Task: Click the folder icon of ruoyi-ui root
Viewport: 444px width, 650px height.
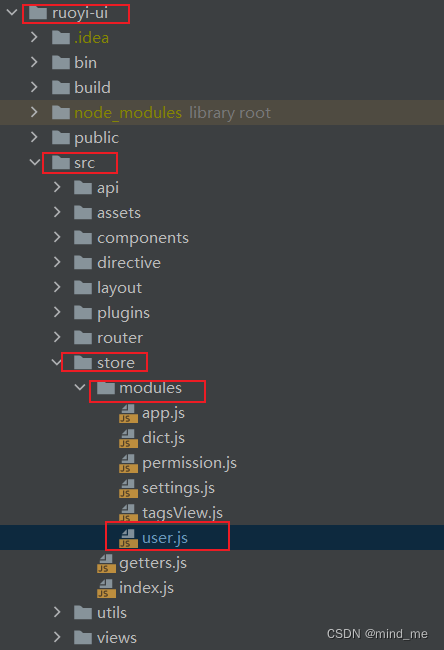Action: pyautogui.click(x=38, y=13)
